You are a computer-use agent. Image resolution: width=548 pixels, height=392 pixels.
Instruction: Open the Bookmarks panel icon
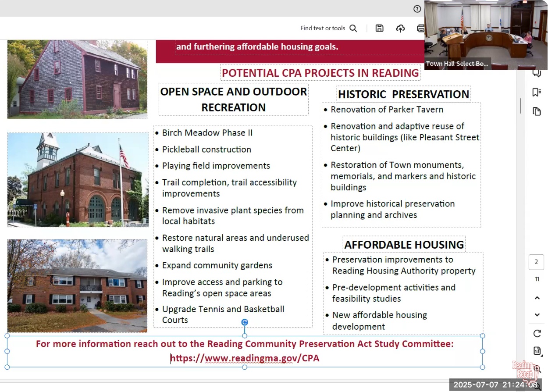pyautogui.click(x=537, y=92)
